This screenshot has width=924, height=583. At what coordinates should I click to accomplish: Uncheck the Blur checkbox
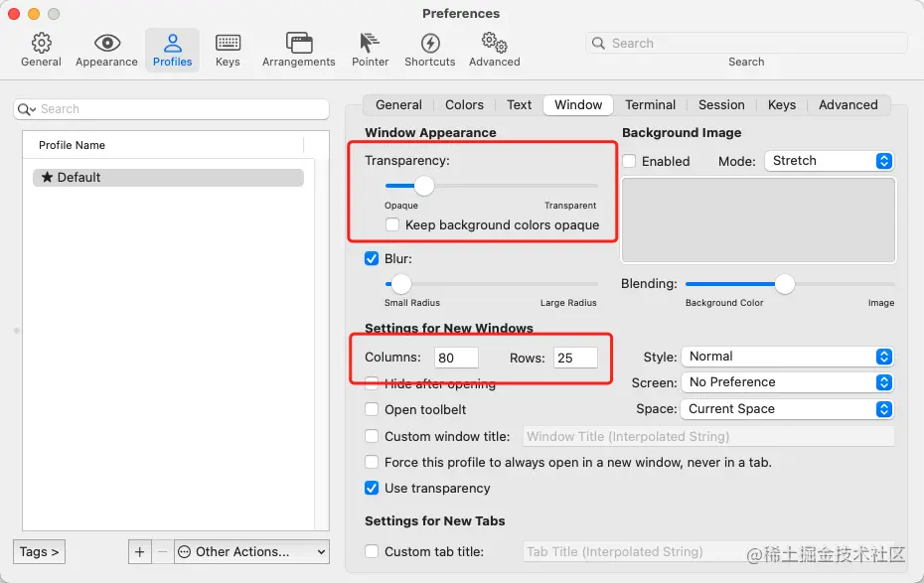point(372,258)
